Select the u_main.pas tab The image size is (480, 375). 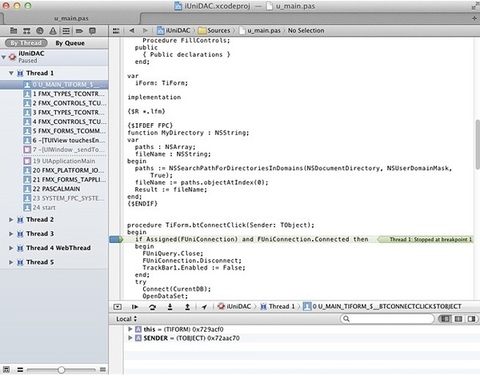click(x=71, y=18)
